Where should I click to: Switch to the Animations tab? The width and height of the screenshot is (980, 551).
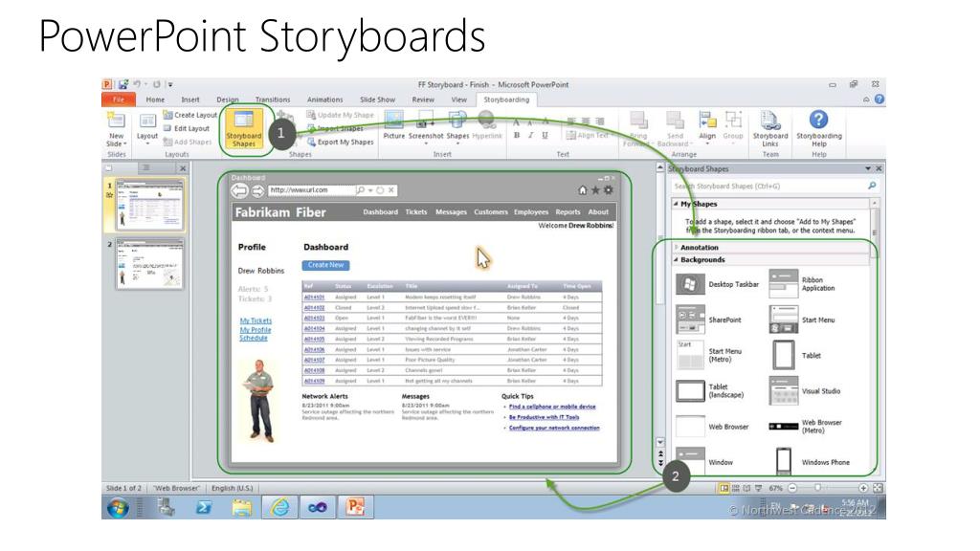325,99
